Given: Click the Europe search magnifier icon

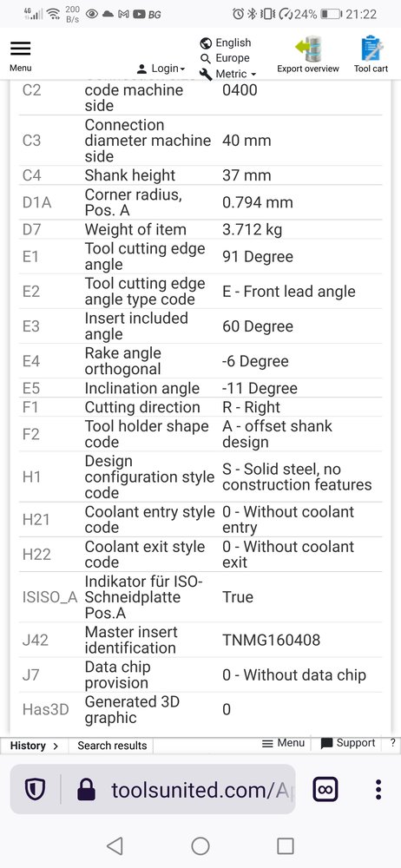Looking at the screenshot, I should (x=206, y=58).
